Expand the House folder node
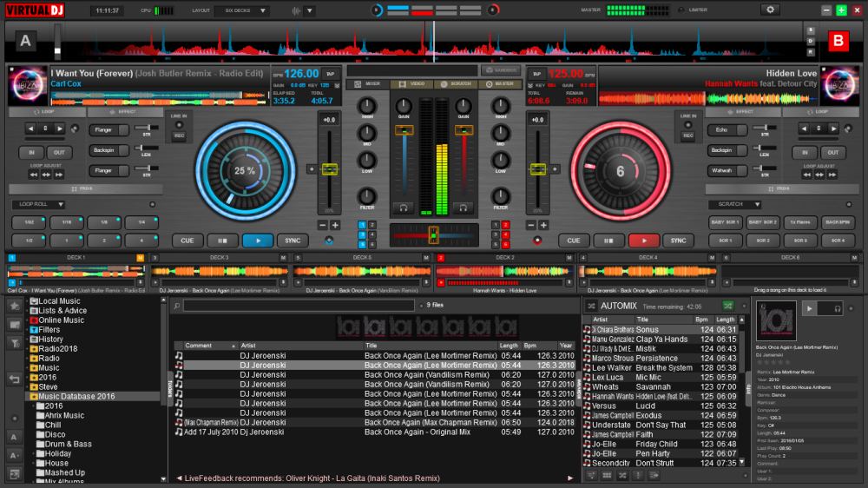This screenshot has height=488, width=868. (34, 463)
